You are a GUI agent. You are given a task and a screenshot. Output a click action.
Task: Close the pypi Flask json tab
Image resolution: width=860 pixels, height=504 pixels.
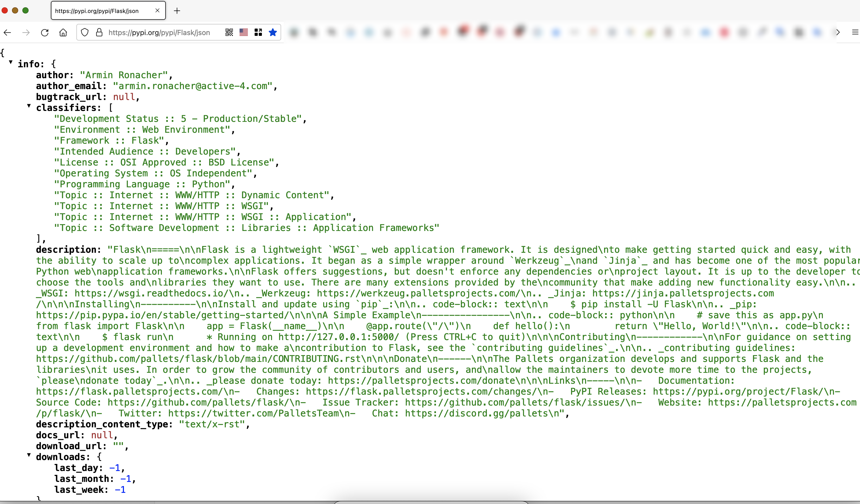point(157,11)
